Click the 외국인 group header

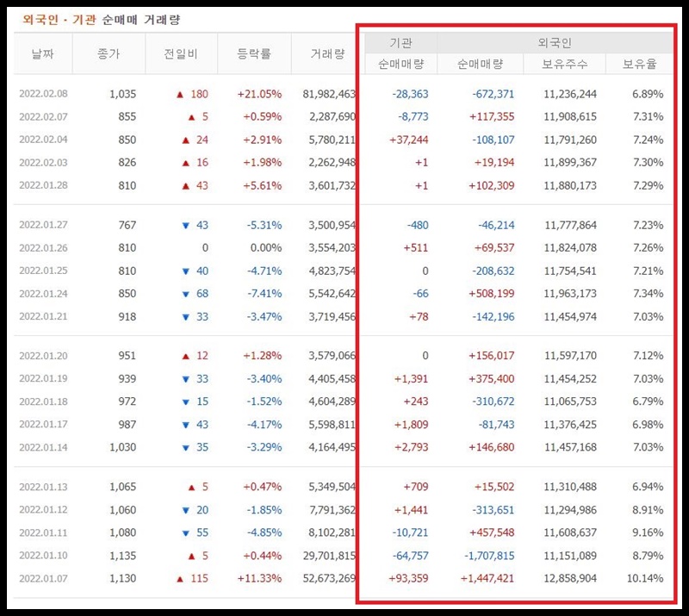coord(555,43)
